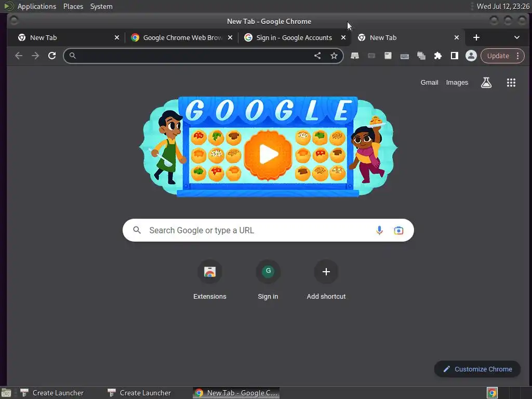
Task: Click the second extension icon in toolbar
Action: 371,56
